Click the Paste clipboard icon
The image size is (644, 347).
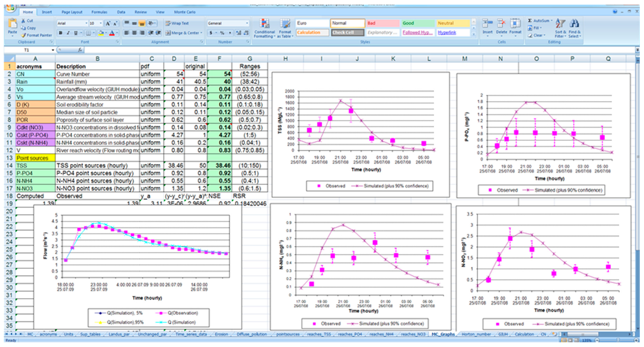pos(12,24)
